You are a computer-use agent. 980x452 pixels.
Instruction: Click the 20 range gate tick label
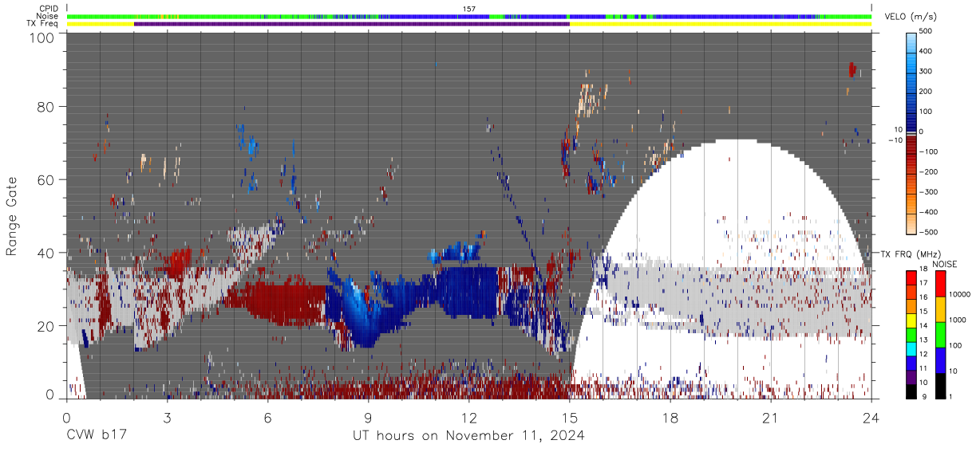click(45, 325)
